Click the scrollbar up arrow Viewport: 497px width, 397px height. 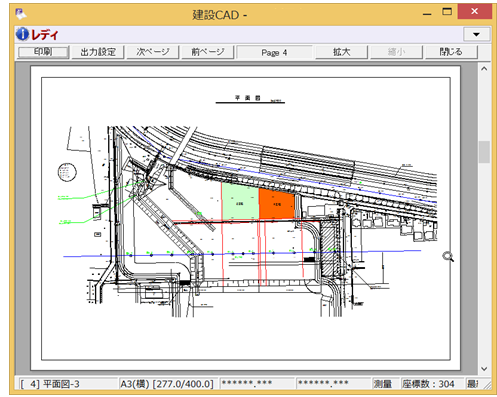point(484,69)
